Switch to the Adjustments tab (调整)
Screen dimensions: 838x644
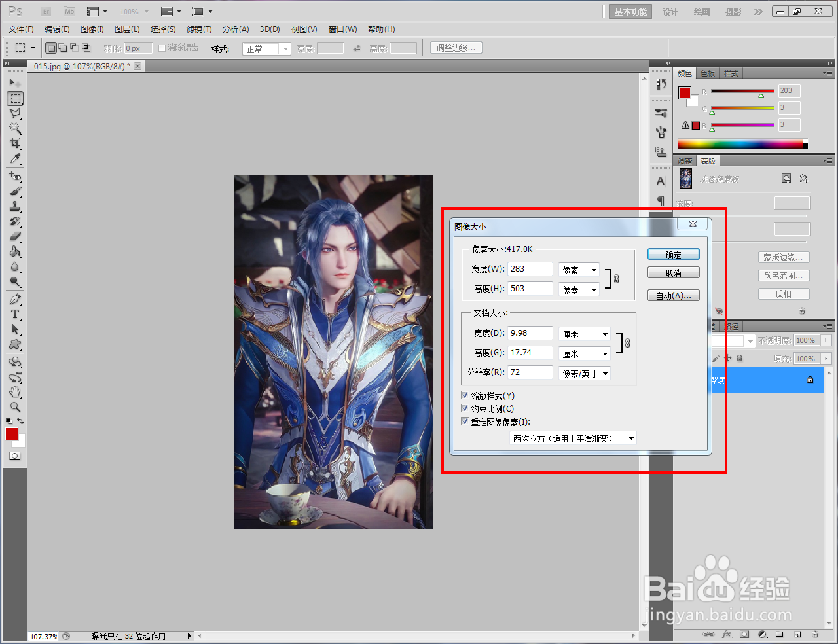(685, 161)
